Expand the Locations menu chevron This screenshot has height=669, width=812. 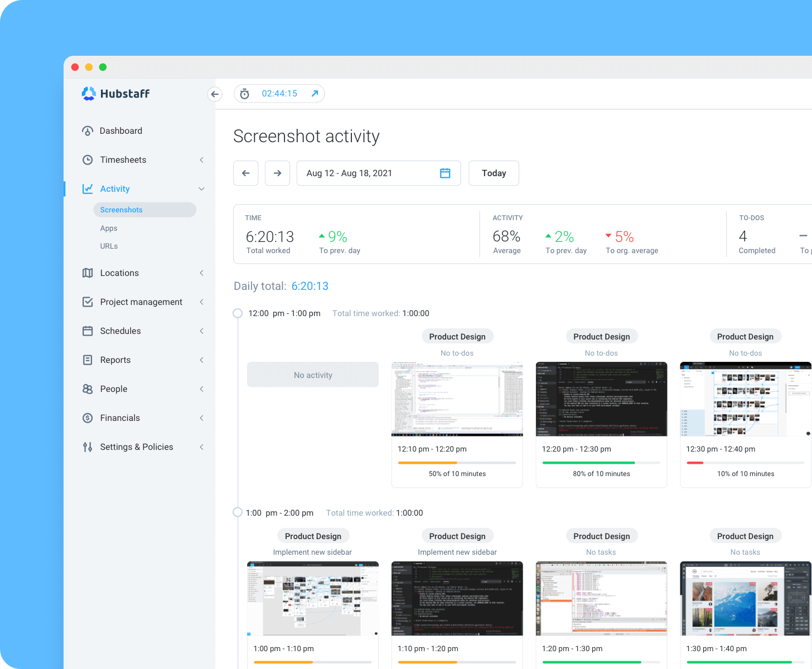click(202, 273)
